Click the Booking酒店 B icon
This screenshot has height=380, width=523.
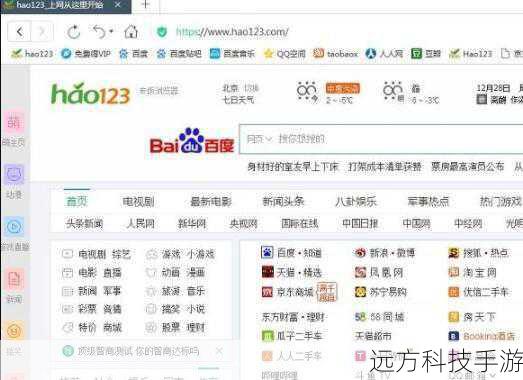[454, 336]
